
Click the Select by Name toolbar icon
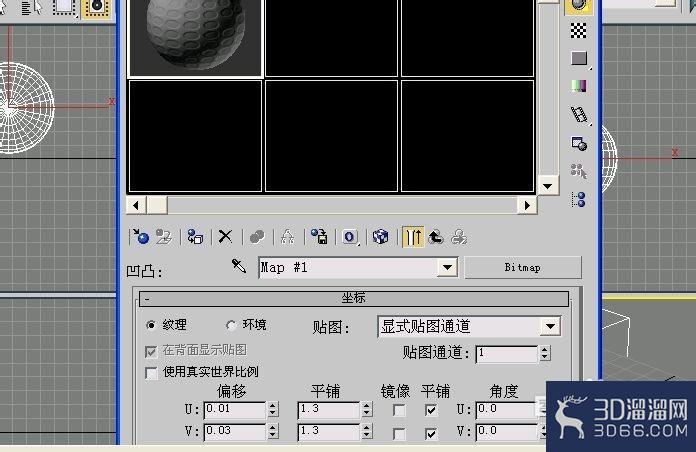point(32,7)
